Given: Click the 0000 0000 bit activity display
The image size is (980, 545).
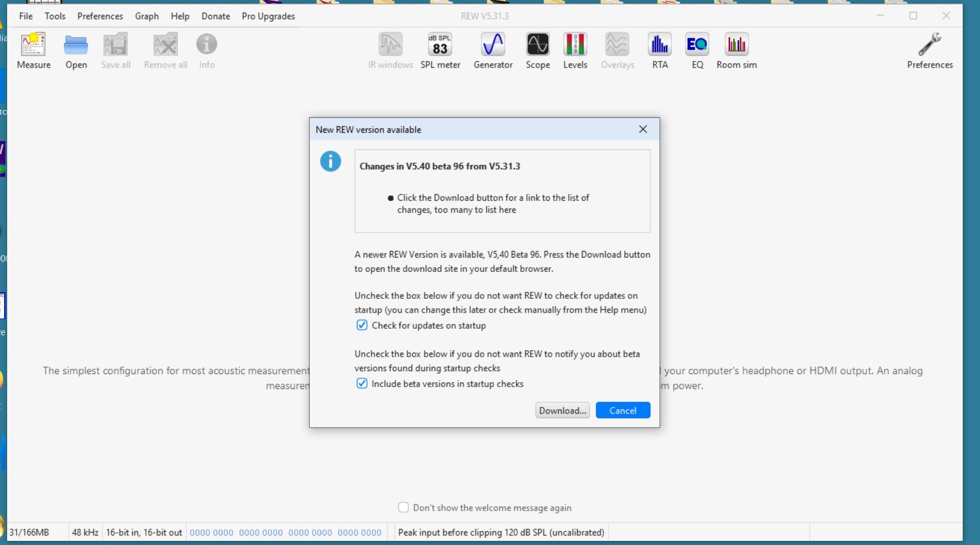Looking at the screenshot, I should tap(286, 532).
